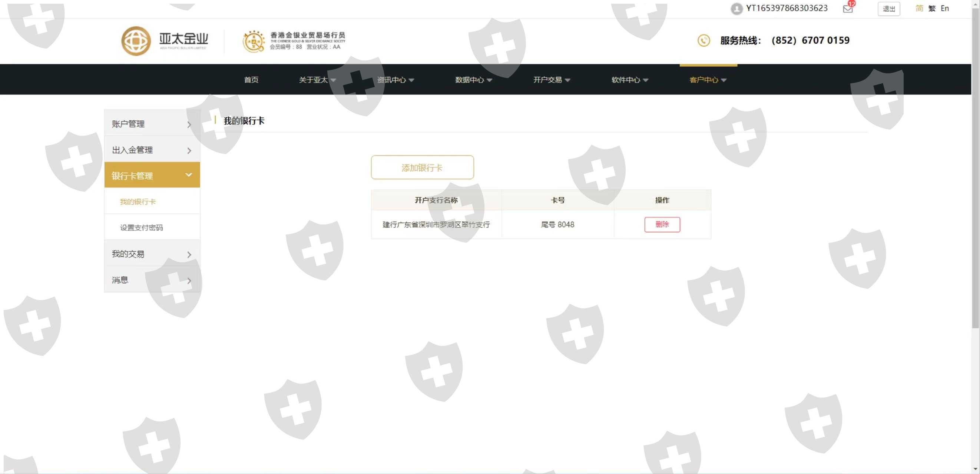Screen dimensions: 980x474
Task: Click the mail envelope notification icon
Action: 848,9
